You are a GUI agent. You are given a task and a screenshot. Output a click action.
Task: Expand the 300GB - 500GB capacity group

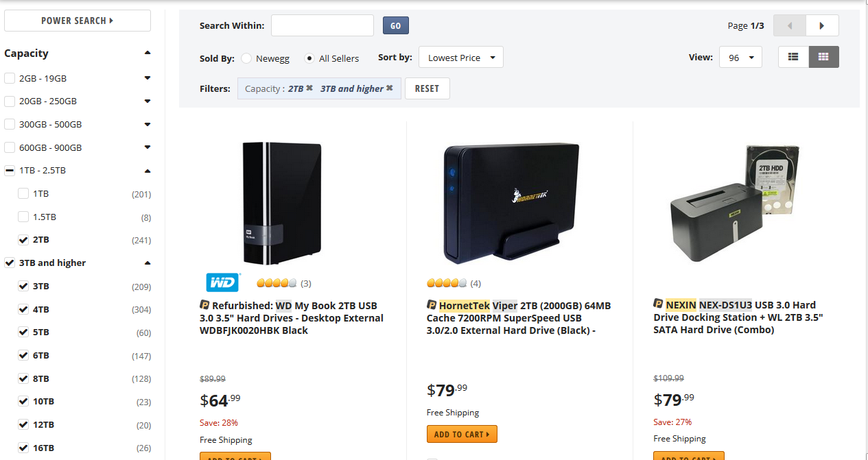tap(148, 125)
